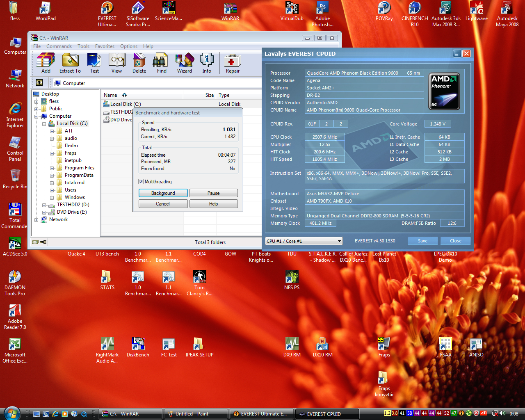Viewport: 525px width, 420px height.
Task: Open POVRay desktop shortcut
Action: [384, 11]
